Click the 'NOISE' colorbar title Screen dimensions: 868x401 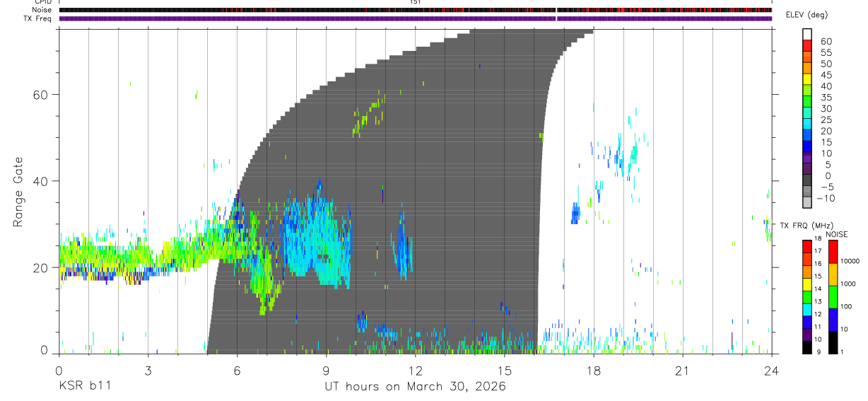click(836, 234)
